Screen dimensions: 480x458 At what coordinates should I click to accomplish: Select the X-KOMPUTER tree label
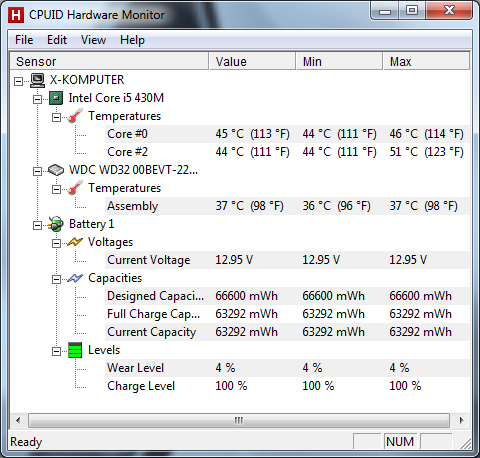point(87,80)
